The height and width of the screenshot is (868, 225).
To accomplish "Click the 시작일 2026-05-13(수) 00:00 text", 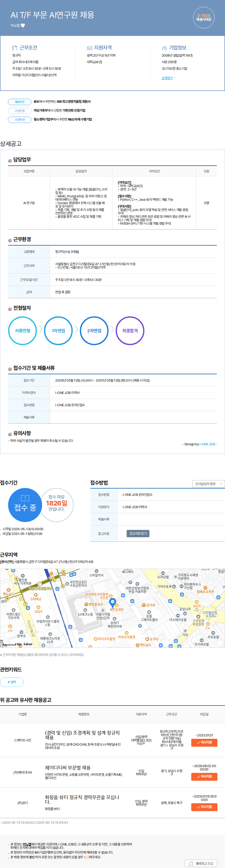I will point(22,529).
